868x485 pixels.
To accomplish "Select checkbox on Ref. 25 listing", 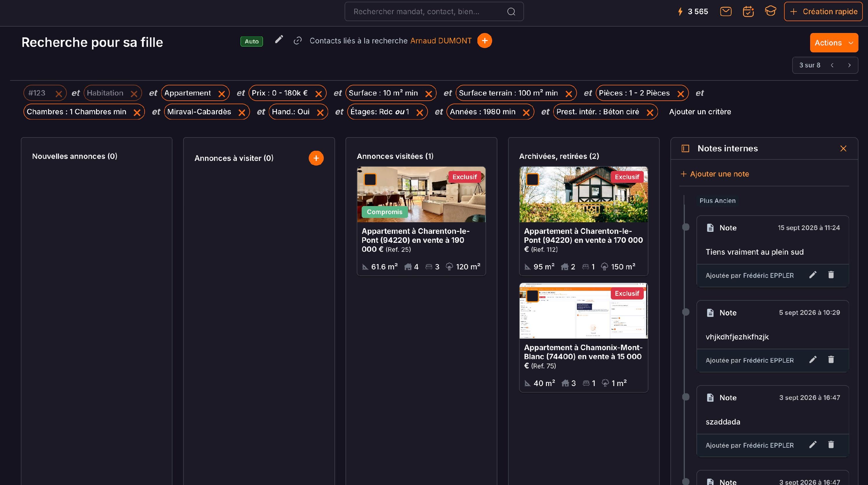I will pyautogui.click(x=370, y=179).
